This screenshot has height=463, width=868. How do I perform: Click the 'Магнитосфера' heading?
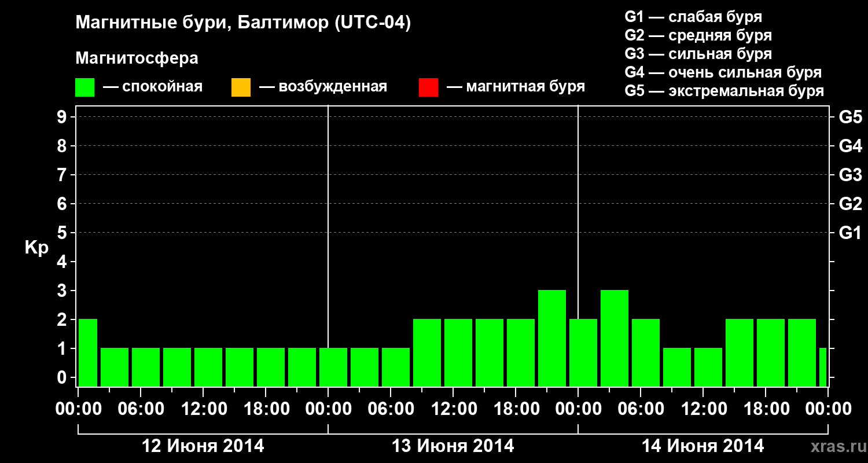pos(137,58)
